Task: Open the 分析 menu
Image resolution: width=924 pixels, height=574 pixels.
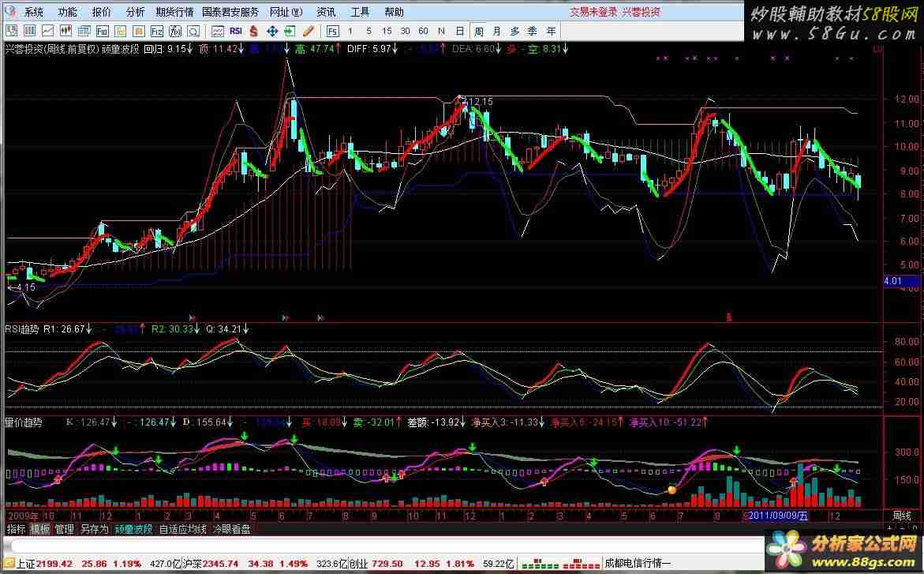Action: (x=135, y=12)
